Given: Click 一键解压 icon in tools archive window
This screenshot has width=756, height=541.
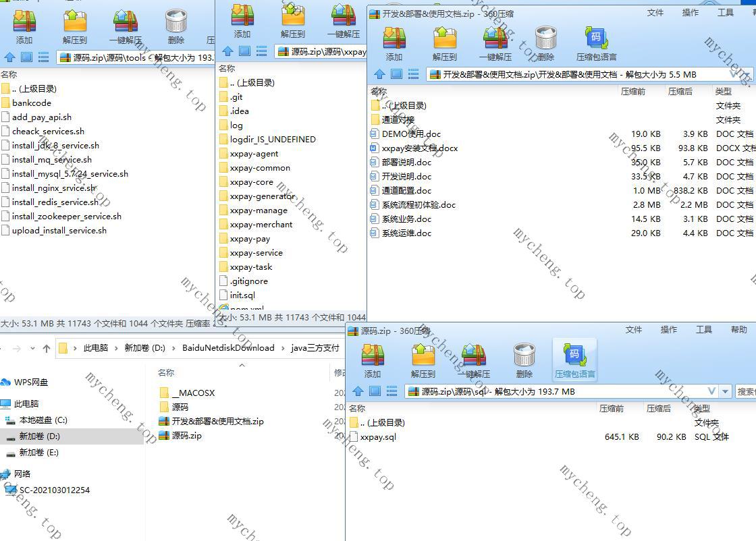Looking at the screenshot, I should (126, 22).
